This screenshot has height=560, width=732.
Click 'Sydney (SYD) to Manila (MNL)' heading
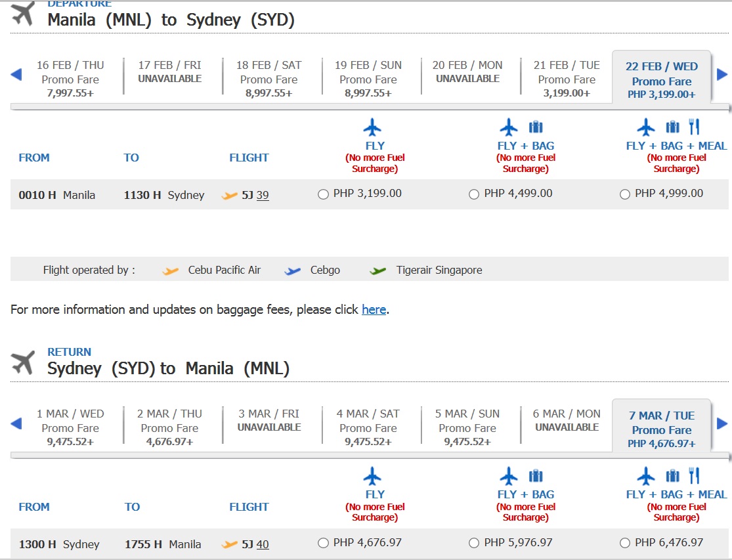[x=168, y=369]
